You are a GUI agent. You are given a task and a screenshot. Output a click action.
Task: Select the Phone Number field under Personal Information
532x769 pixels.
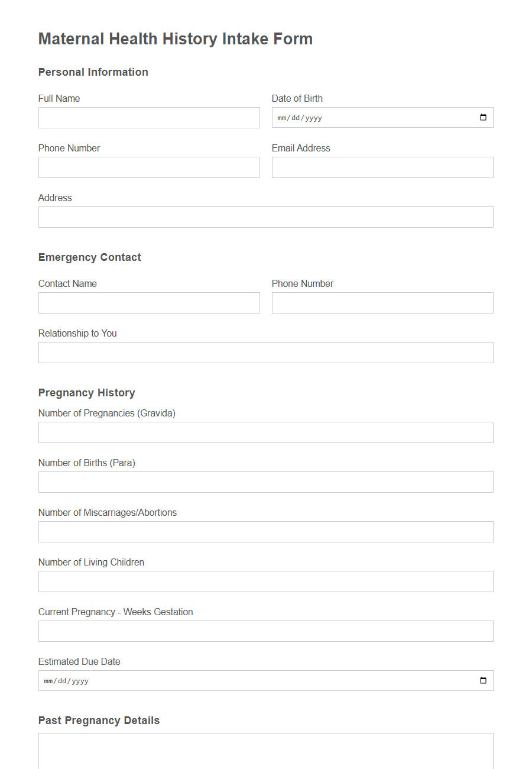pos(148,167)
